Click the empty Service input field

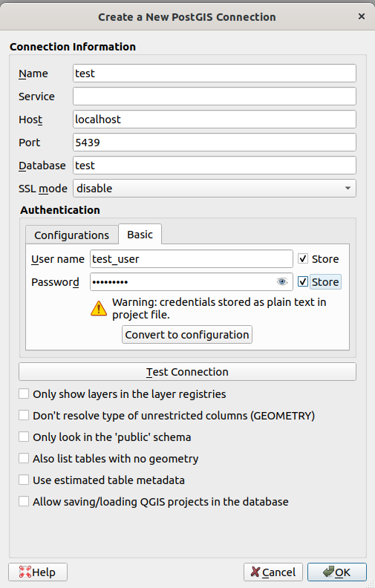(x=215, y=97)
